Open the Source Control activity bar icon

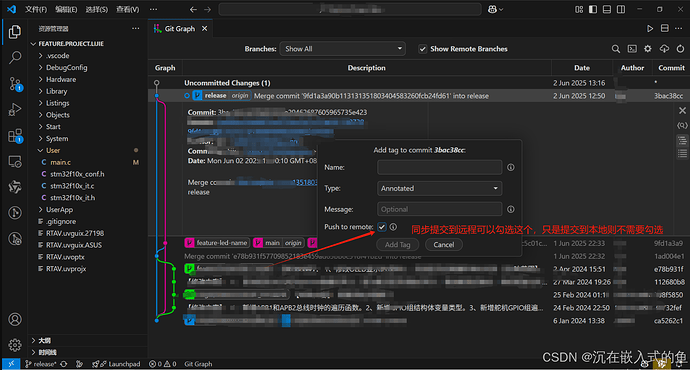click(x=15, y=83)
